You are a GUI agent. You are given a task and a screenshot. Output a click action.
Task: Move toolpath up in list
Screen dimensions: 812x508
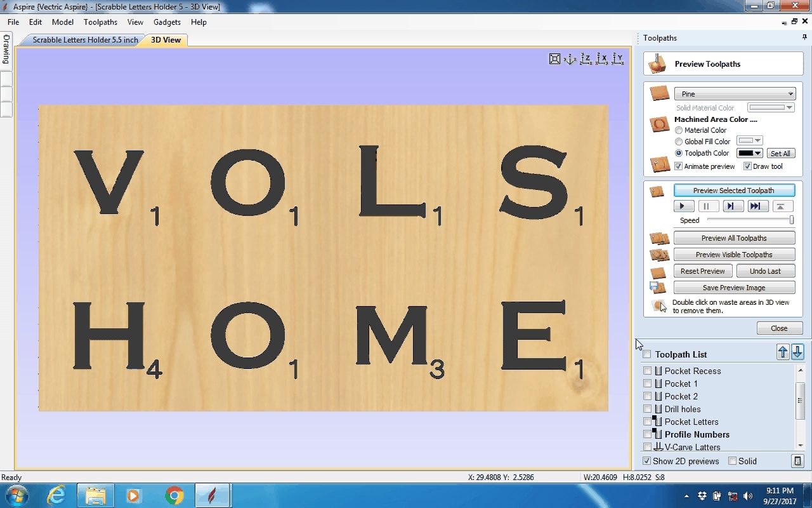(783, 352)
